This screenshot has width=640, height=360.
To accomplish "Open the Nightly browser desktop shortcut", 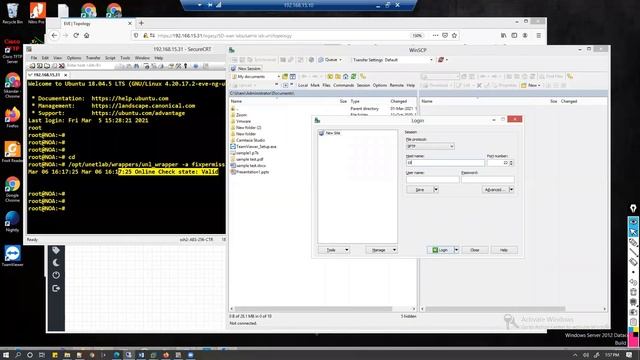I will click(12, 222).
